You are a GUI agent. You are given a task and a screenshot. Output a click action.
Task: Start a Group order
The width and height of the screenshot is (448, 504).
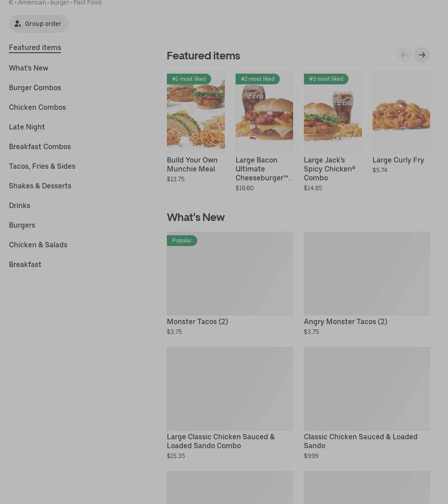[38, 24]
